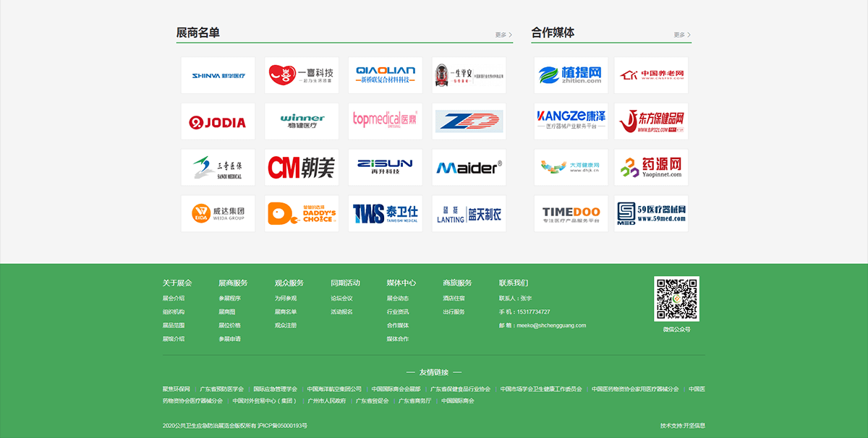Select the Maider exhibitor logo

tap(469, 168)
